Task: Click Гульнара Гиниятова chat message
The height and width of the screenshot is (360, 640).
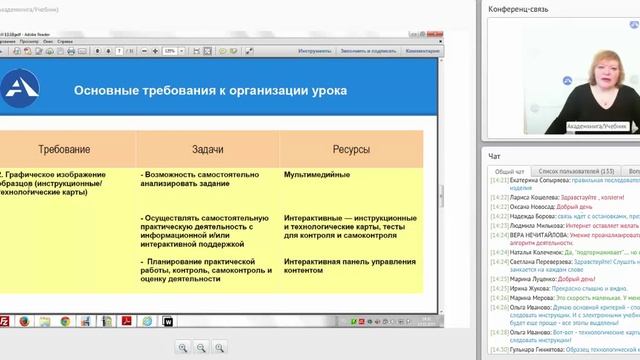Action: pyautogui.click(x=565, y=350)
